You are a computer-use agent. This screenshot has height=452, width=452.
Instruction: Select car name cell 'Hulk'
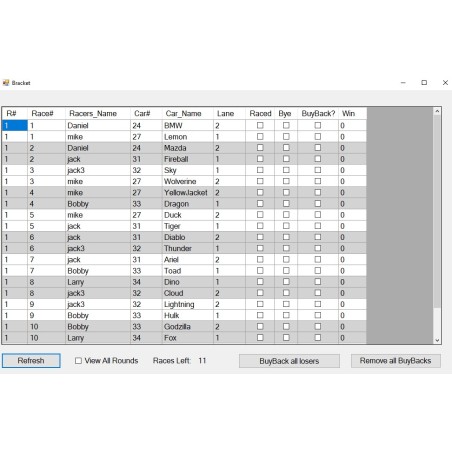(x=188, y=315)
